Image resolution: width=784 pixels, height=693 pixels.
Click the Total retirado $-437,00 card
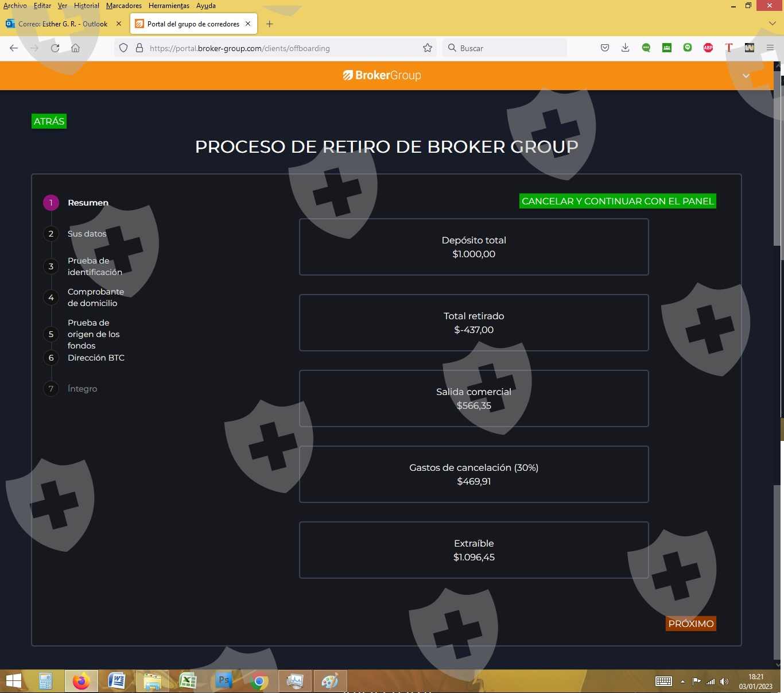click(x=474, y=323)
